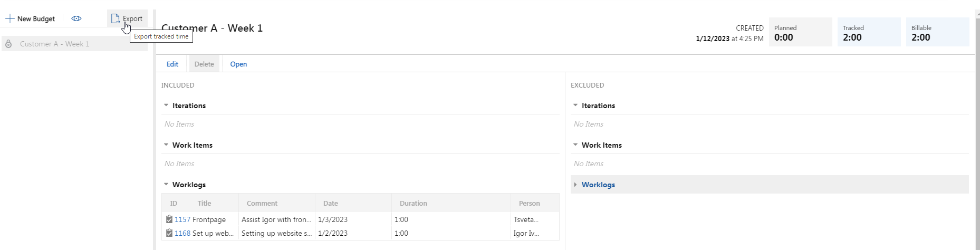
Task: Collapse the Excluded Iterations section
Action: coord(575,105)
